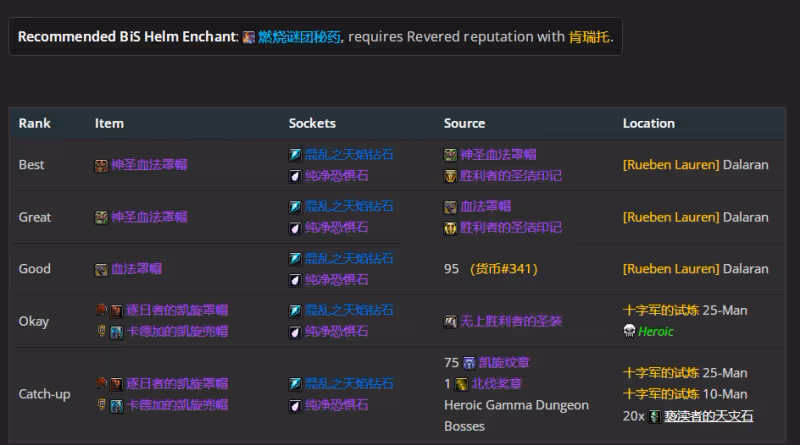Click 混乱之天焰钻石 link in Catch-up row
Screen dimensions: 800x445
point(349,383)
